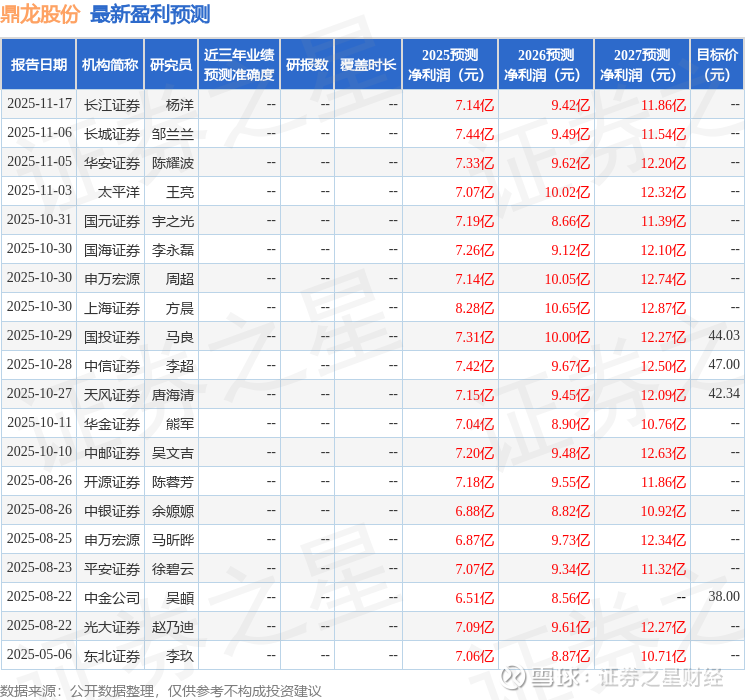
Task: Click the 近三年业绩预测准确度 column header
Action: click(x=239, y=65)
